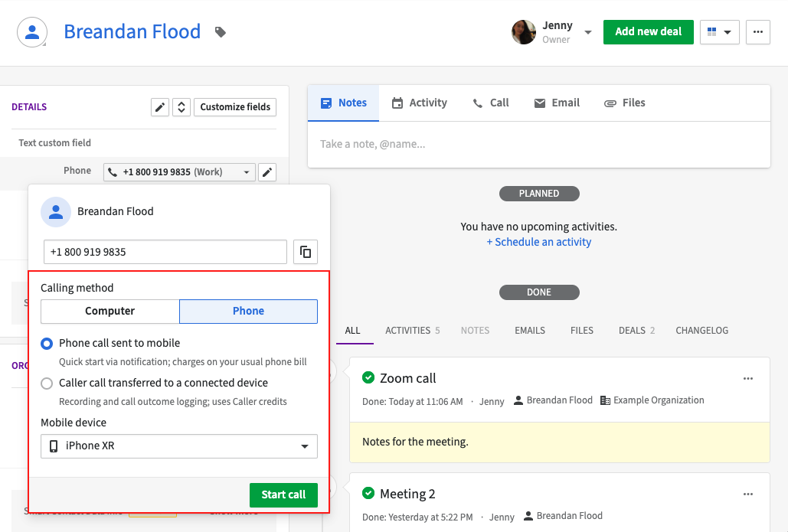
Task: Select Phone call sent to mobile option
Action: point(47,344)
